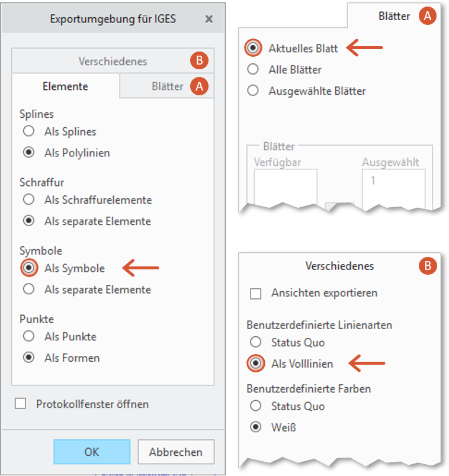Select Ausgewählte Blätter radio option
The width and height of the screenshot is (449, 476).
click(x=253, y=91)
